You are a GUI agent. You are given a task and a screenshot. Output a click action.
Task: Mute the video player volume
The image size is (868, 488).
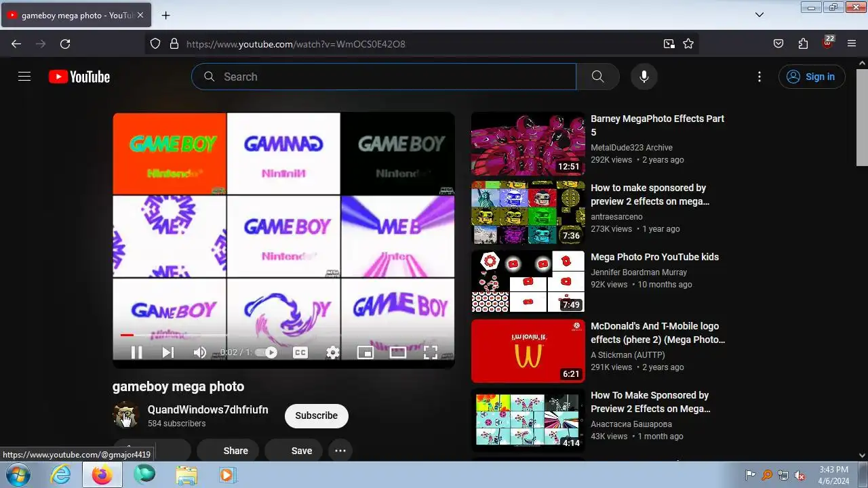pyautogui.click(x=199, y=352)
